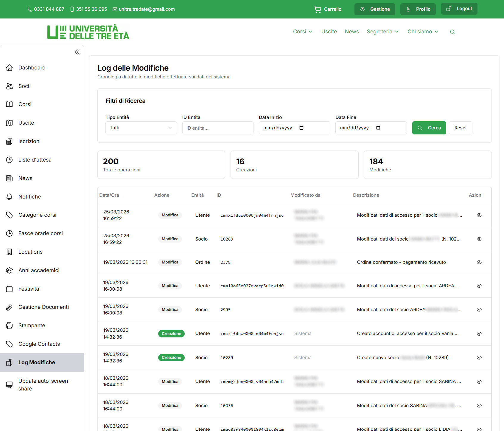View details of Ordine 2378 log entry

tap(479, 262)
